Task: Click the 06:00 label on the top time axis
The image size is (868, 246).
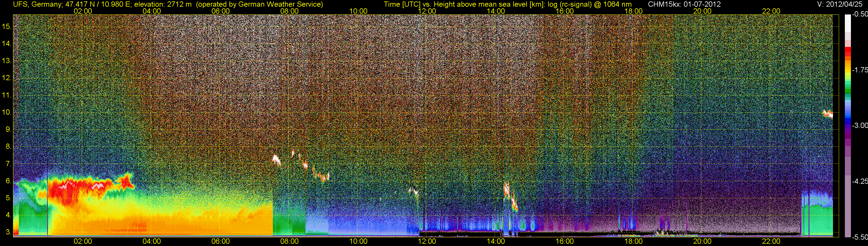Action: coord(221,11)
